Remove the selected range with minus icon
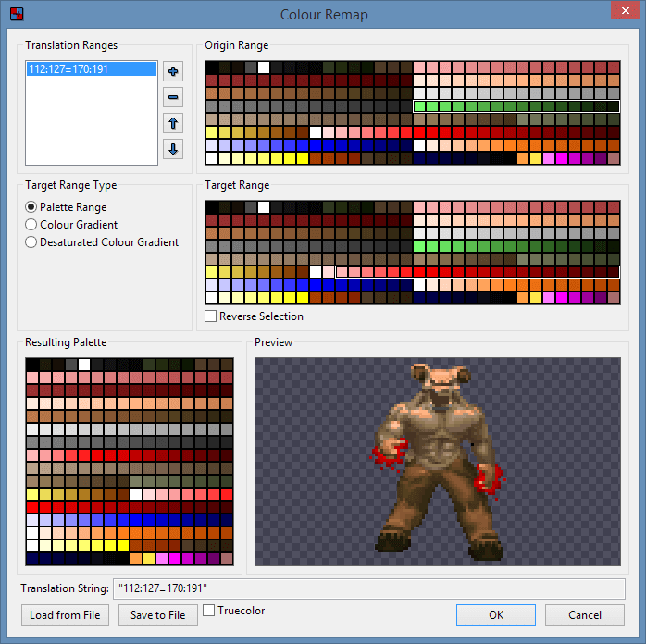 point(173,97)
